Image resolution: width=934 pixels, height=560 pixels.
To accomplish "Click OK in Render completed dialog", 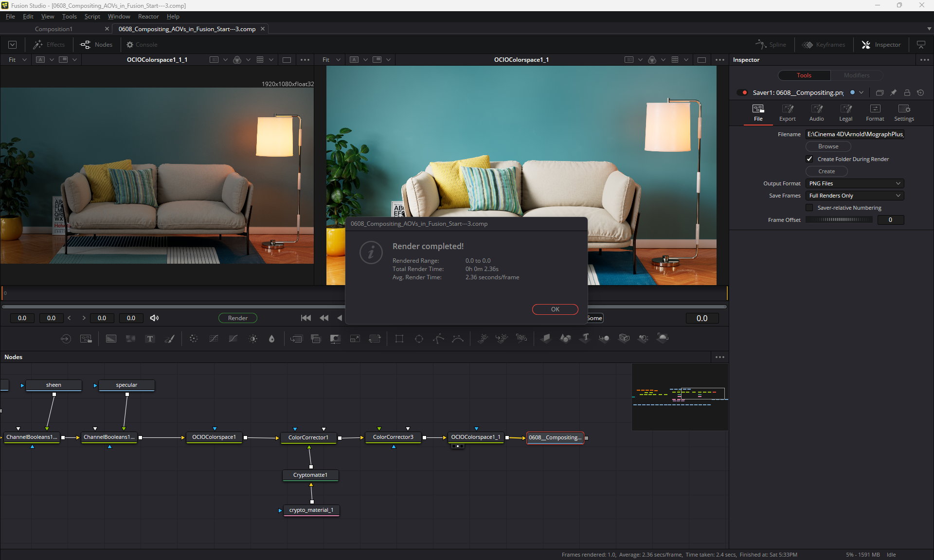I will coord(555,309).
